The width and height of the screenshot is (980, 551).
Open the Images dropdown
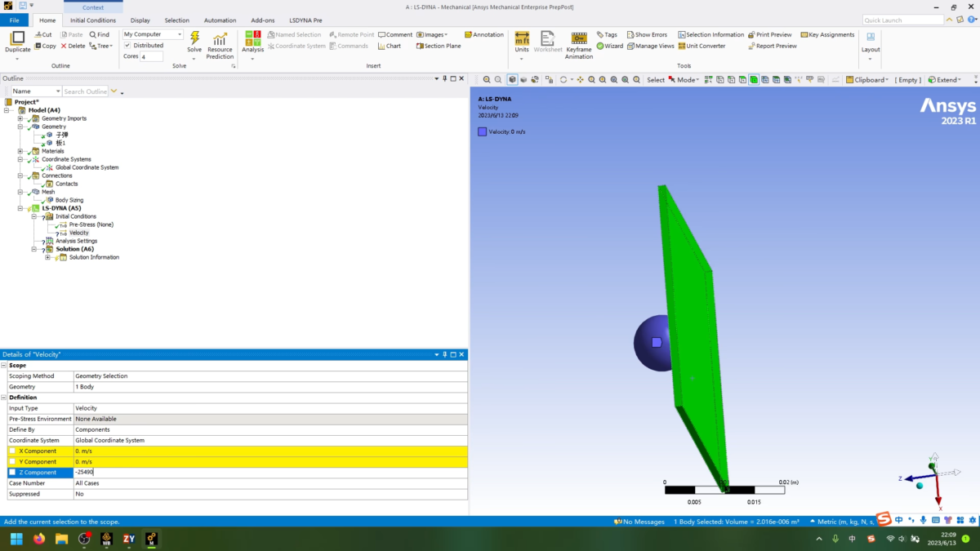tap(432, 34)
